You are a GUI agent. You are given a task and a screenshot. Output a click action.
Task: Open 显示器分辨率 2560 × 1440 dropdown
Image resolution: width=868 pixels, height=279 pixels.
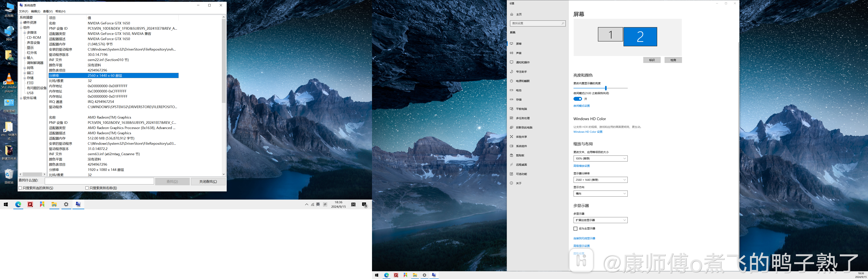(600, 180)
